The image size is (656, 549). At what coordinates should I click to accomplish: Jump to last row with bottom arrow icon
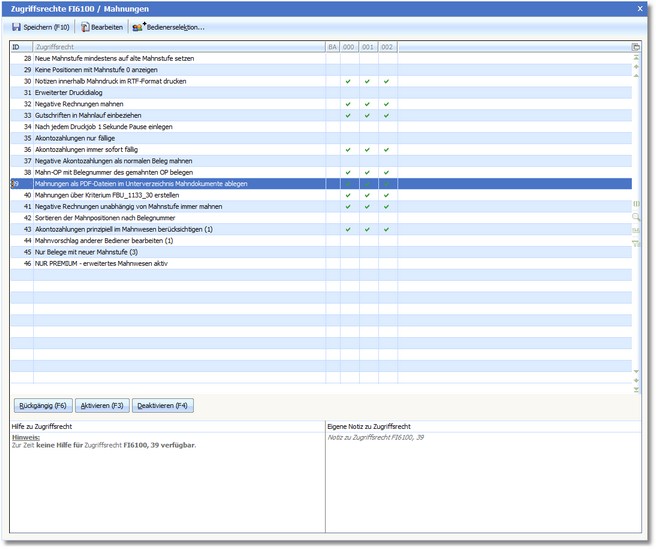pyautogui.click(x=636, y=388)
